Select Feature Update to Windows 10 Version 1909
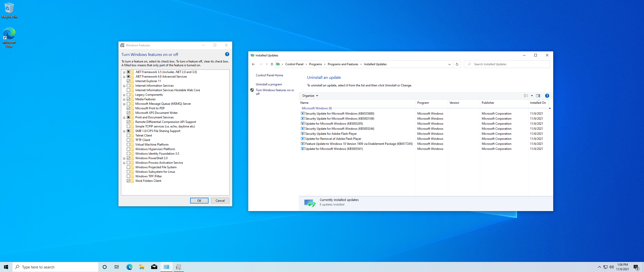Screen dimensions: 644x272 tap(357, 144)
